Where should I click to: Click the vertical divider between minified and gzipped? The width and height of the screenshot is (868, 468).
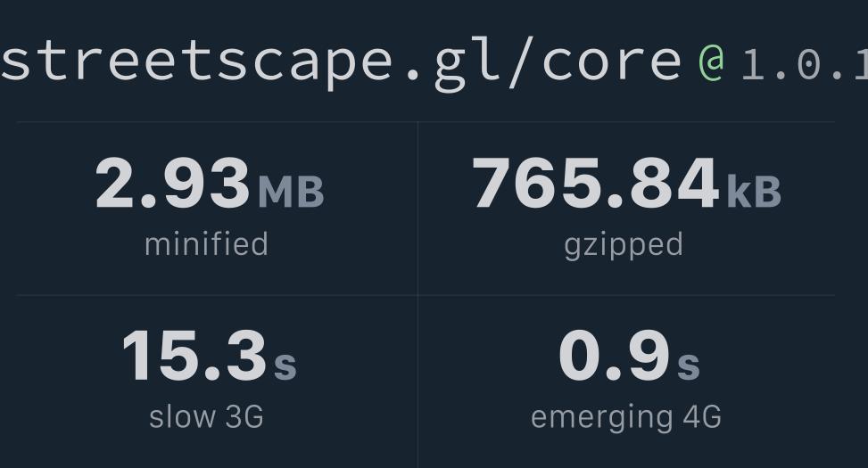coord(417,208)
